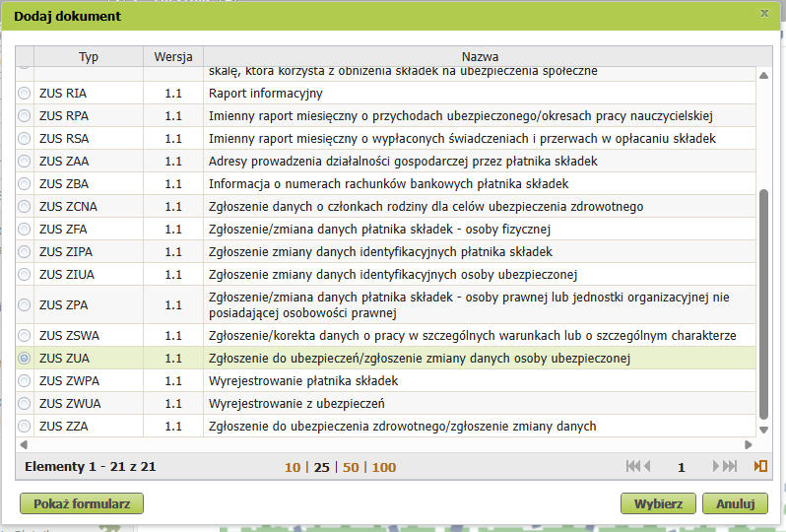Screen dimensions: 786x532
Task: Click the 'Raport informacyjny' name cell
Action: 480,94
